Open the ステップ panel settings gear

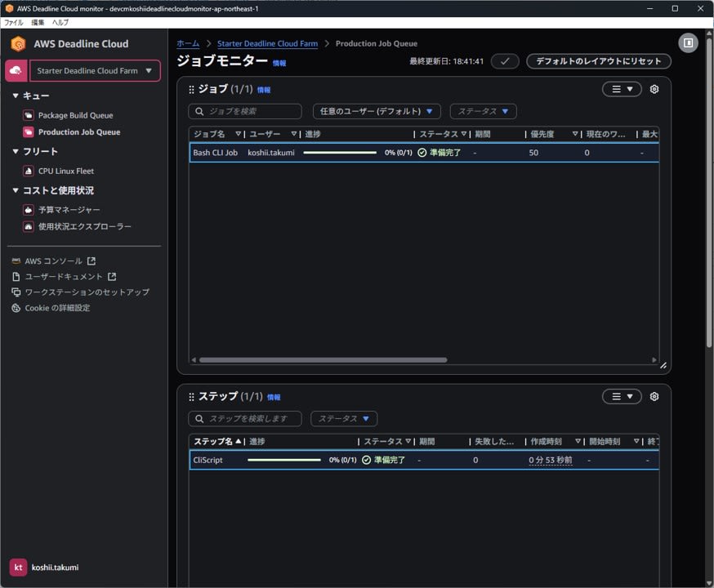pyautogui.click(x=654, y=396)
